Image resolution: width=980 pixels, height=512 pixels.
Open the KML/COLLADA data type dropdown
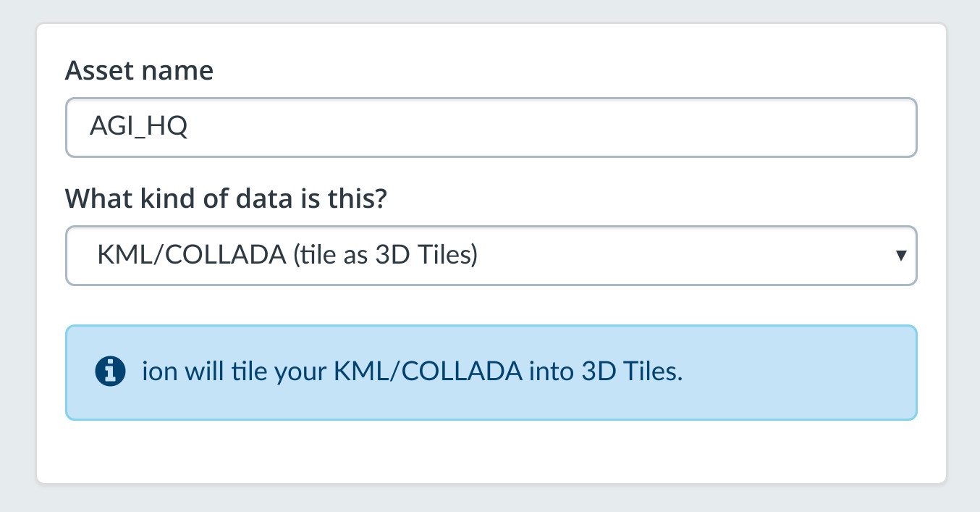pyautogui.click(x=491, y=256)
